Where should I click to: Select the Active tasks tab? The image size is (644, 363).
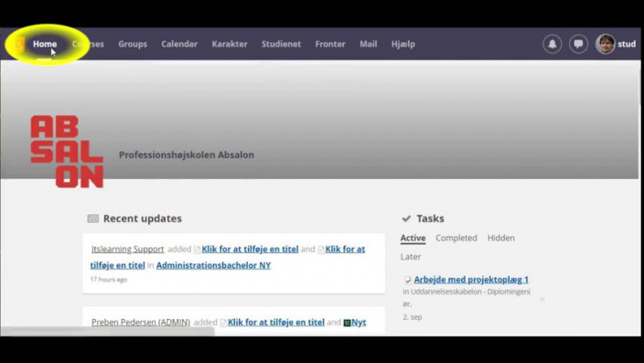(413, 238)
